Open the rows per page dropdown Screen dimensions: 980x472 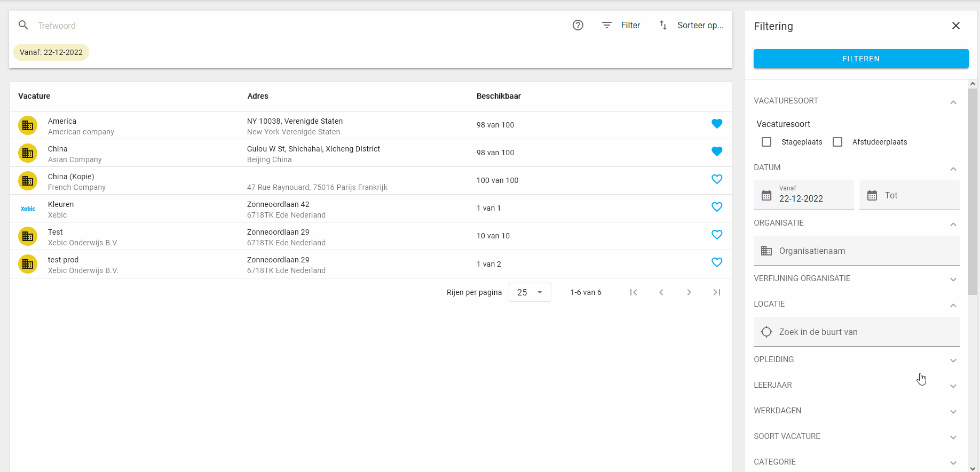[x=530, y=292]
